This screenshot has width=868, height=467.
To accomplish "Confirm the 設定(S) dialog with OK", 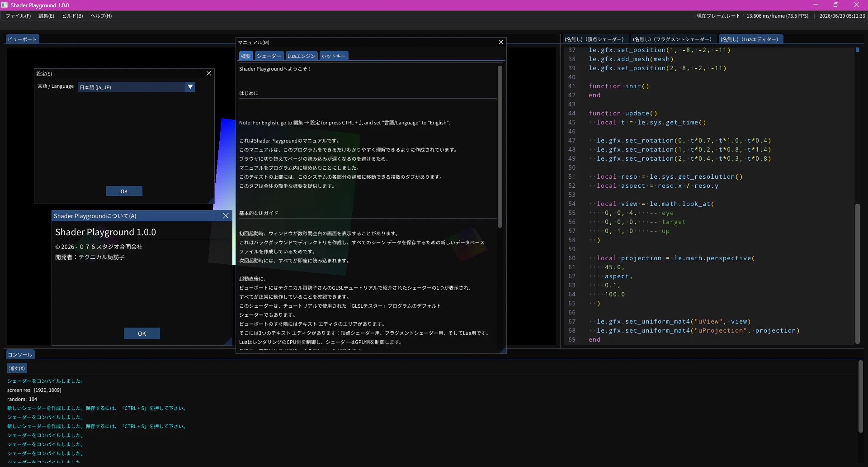I will (124, 191).
